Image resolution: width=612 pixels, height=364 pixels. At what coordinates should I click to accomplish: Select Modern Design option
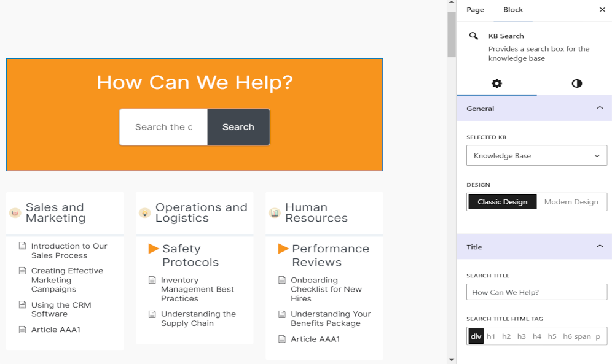571,202
